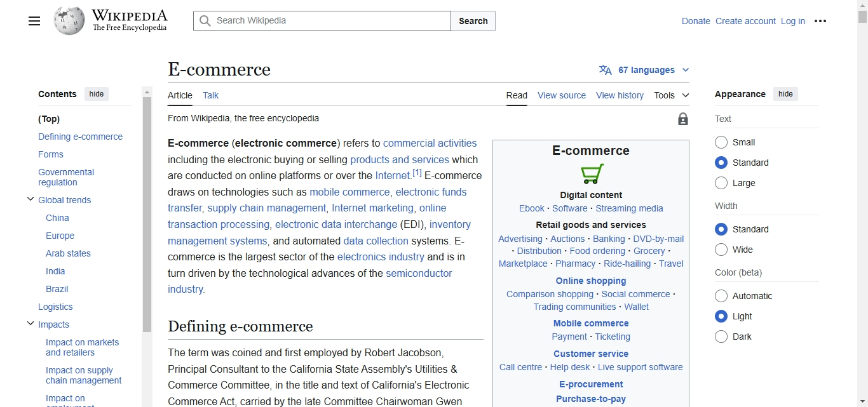Go to India subsection in contents
This screenshot has width=868, height=407.
point(55,271)
